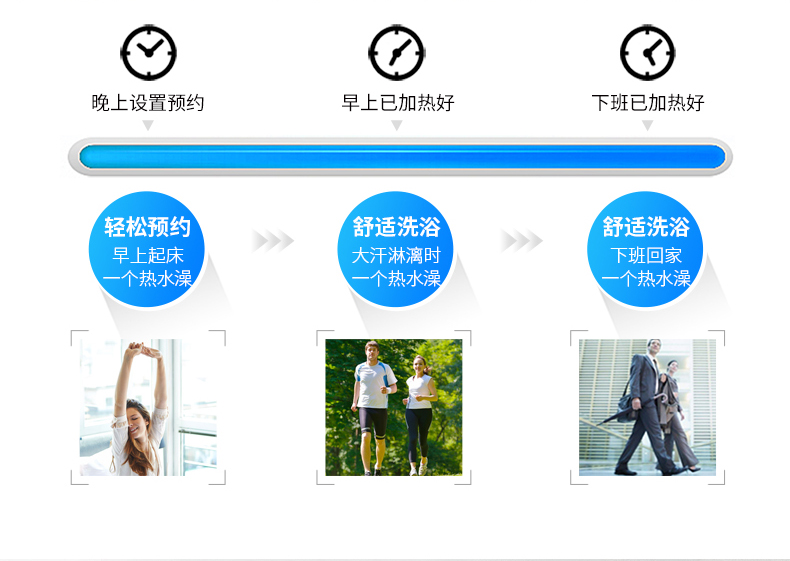Click the triangle marker under 晚上设置预约

148,126
